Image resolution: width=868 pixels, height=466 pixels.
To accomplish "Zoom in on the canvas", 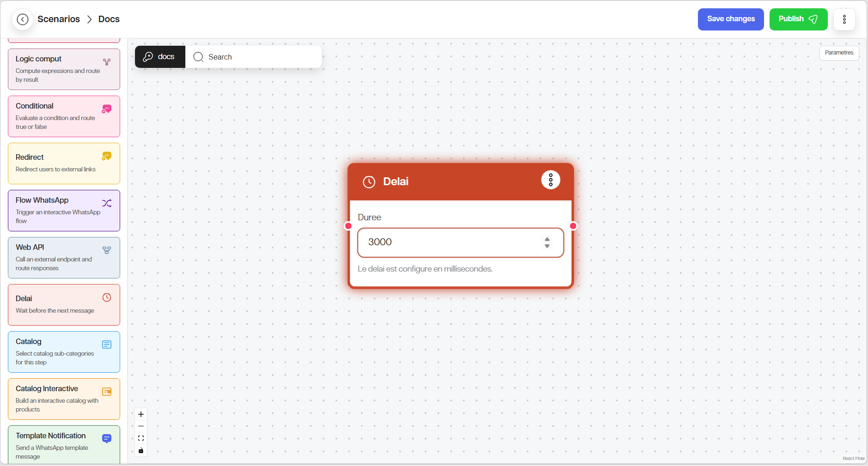I will (141, 414).
